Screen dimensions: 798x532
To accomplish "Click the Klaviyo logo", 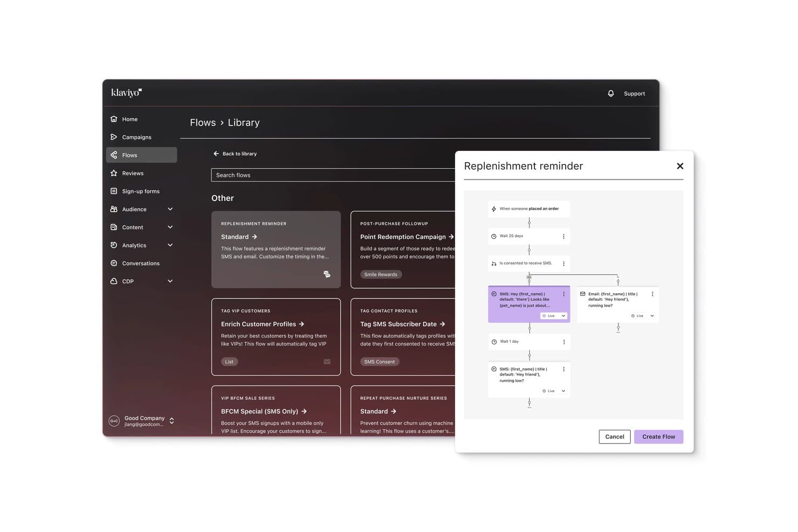I will [x=126, y=93].
